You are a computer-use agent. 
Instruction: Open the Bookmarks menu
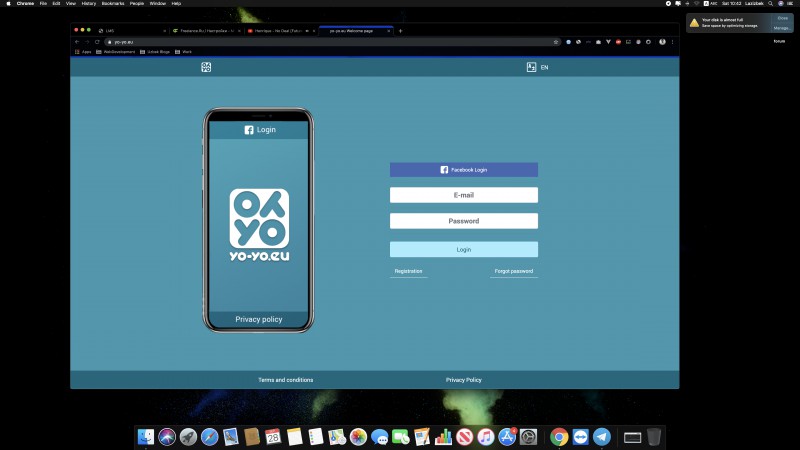(113, 4)
